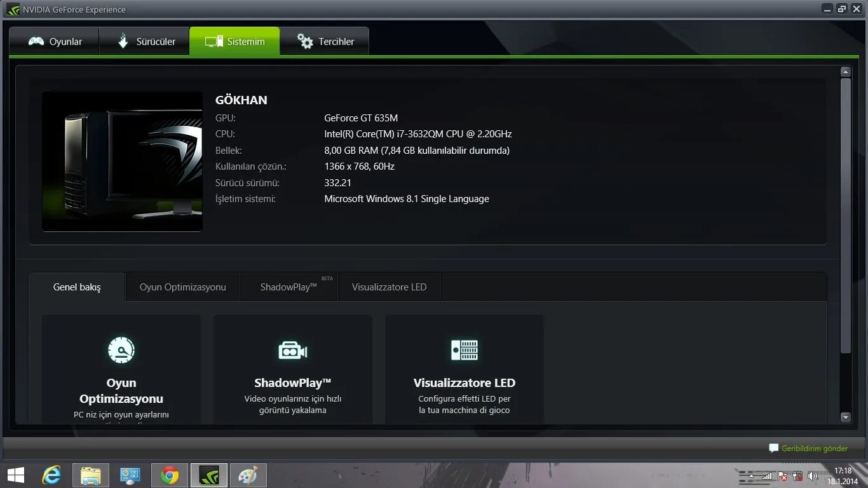This screenshot has width=868, height=488.
Task: Click the Visualizzatore LED card description
Action: pos(465,405)
